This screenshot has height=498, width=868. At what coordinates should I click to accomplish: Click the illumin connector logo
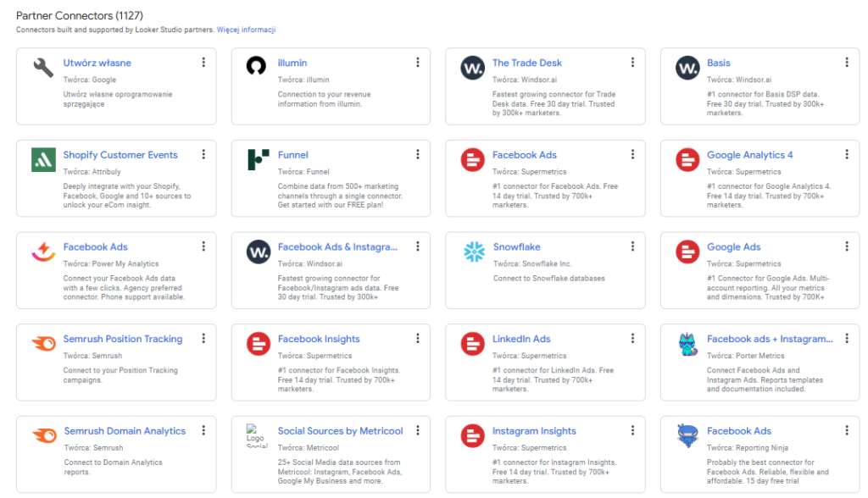[258, 68]
